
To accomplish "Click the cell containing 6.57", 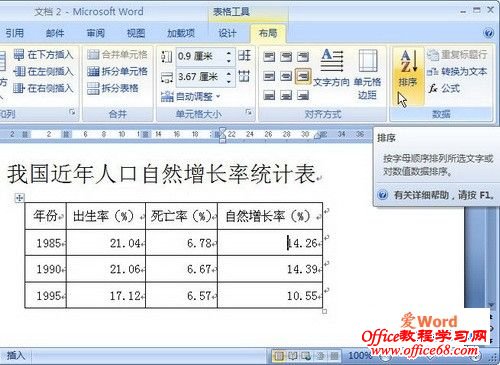I will click(181, 295).
